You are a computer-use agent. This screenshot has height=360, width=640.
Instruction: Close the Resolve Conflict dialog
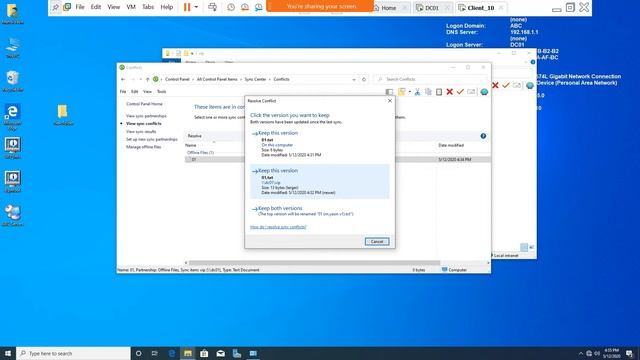[x=390, y=100]
